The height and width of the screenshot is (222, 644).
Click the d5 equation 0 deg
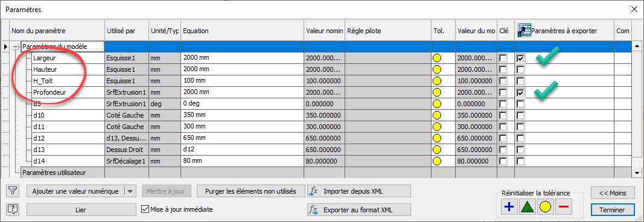point(242,104)
